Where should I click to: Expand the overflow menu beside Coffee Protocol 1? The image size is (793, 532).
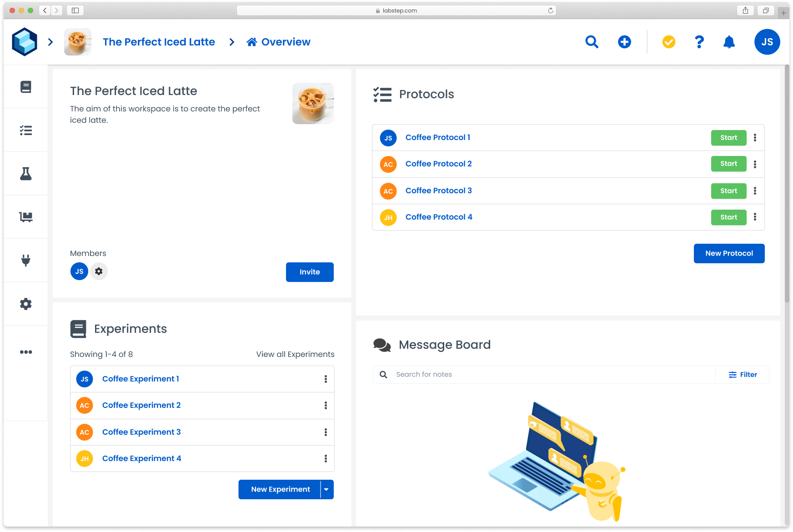755,137
